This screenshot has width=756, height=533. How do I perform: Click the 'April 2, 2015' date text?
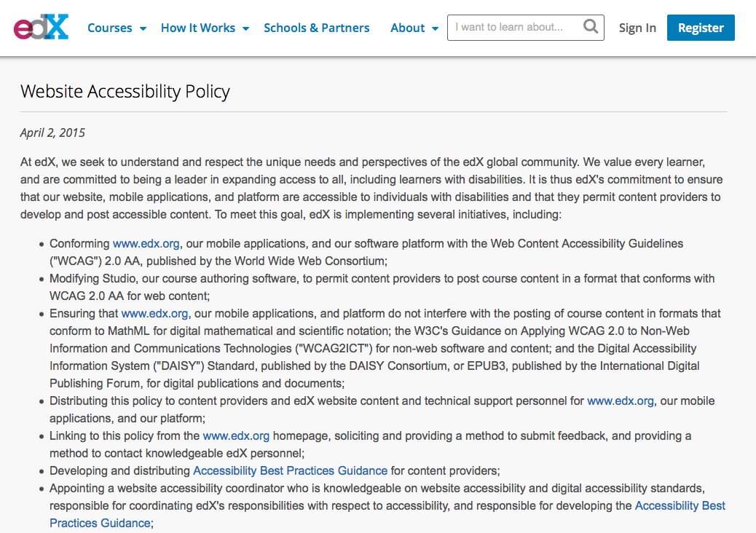(52, 133)
